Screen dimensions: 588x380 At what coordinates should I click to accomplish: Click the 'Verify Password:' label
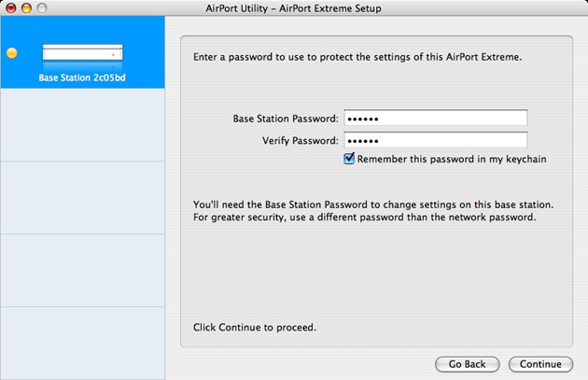tap(300, 140)
